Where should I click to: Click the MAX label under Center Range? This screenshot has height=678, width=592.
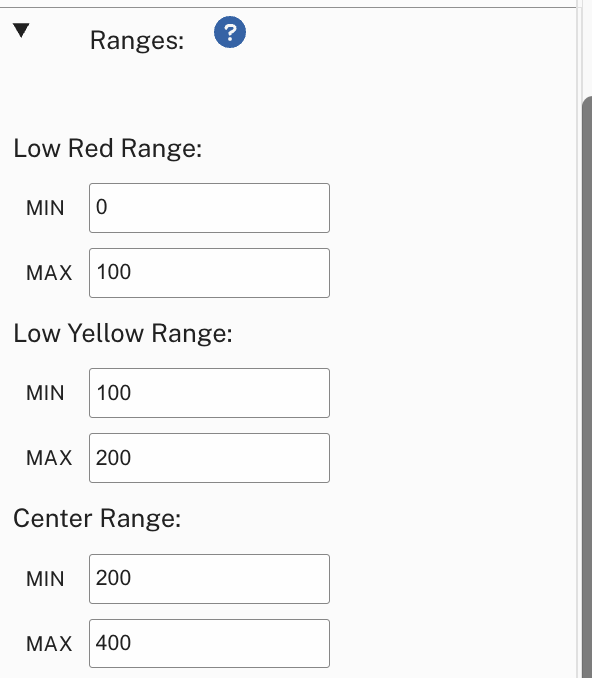49,644
